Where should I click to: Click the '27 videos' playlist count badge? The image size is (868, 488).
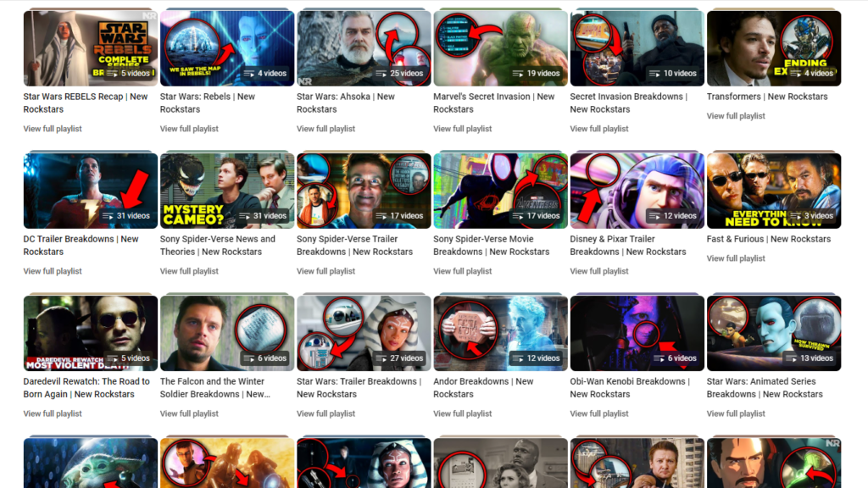click(399, 358)
